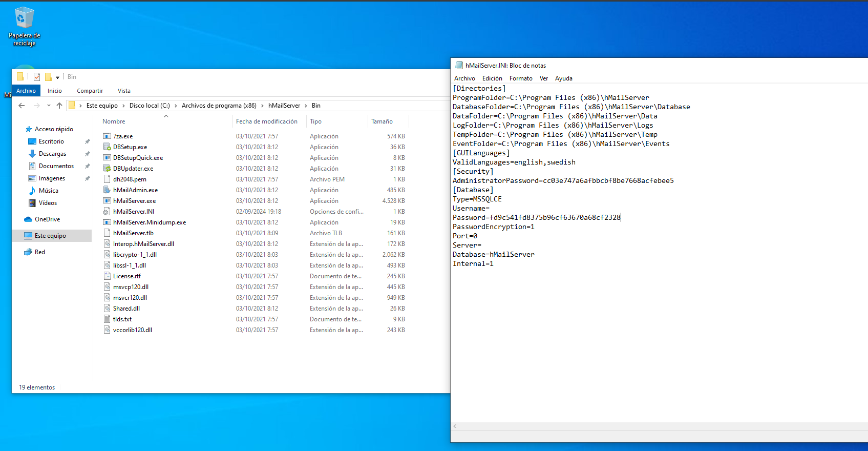Screen dimensions: 868x451
Task: Click the Descargas download arrow icon
Action: coord(32,154)
